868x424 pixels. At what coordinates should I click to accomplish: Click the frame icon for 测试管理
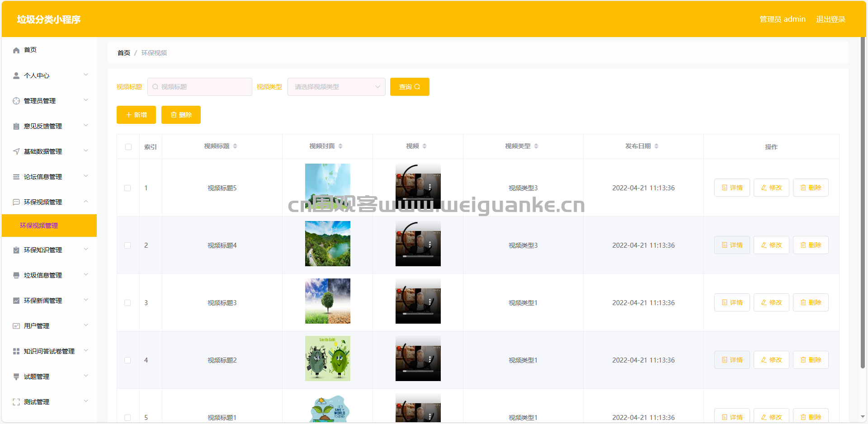click(16, 402)
